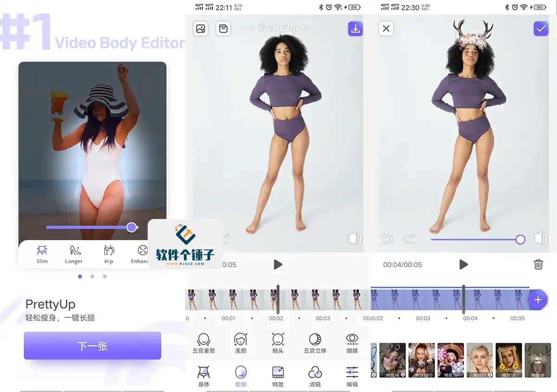
Task: Click the playhead in the effects timeline
Action: [463, 299]
